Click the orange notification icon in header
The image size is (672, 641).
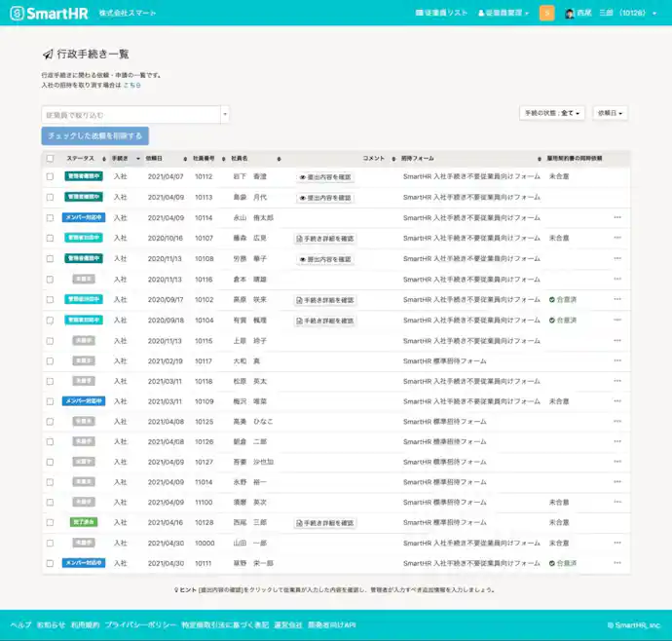[546, 14]
